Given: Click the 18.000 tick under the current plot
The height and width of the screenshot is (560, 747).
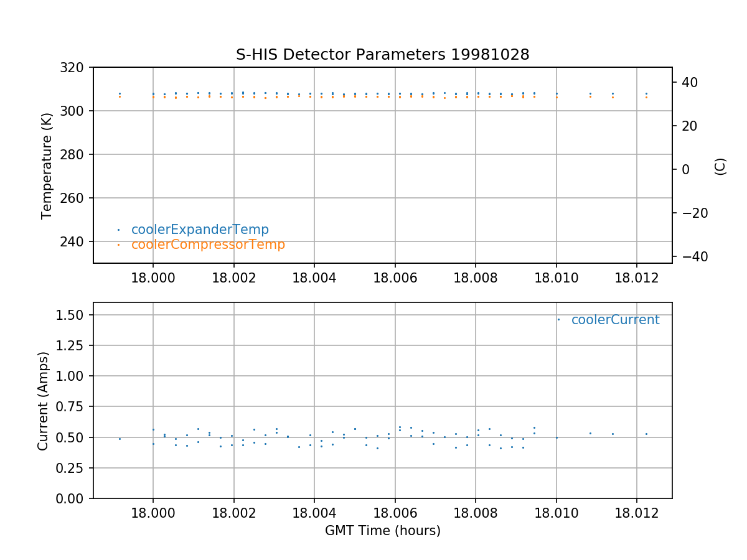Looking at the screenshot, I should tap(153, 512).
